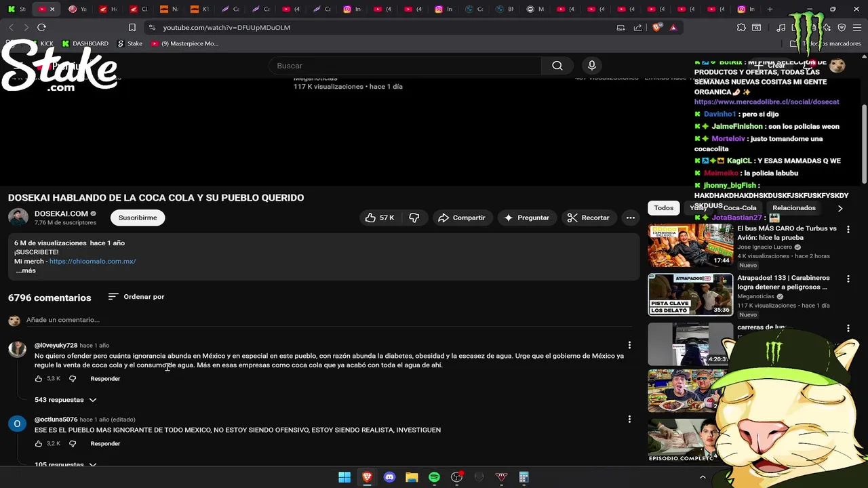Viewport: 868px width, 488px height.
Task: Open Calculator from the taskbar
Action: point(524,477)
